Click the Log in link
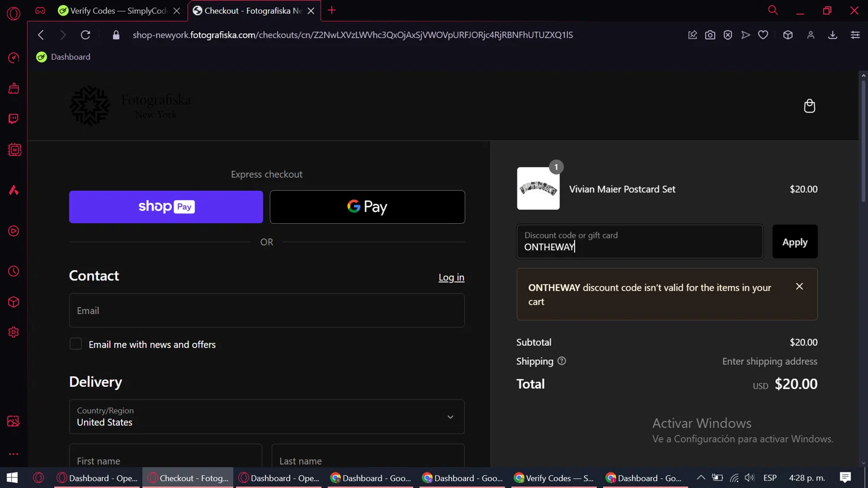868x488 pixels. [451, 278]
